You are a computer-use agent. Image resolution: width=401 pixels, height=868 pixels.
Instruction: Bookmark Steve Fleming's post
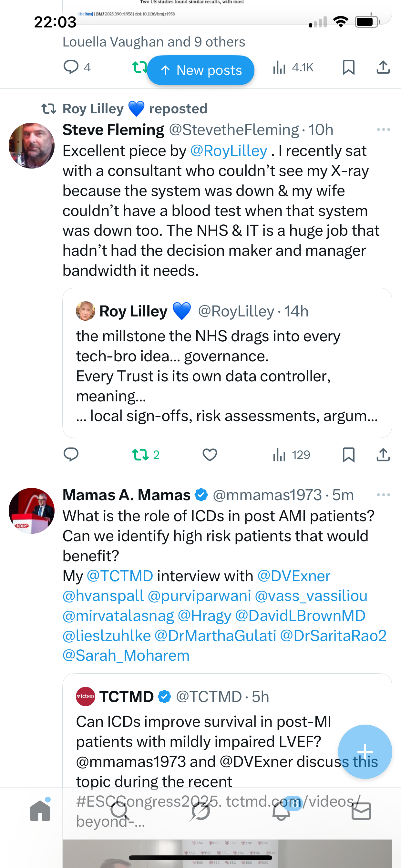click(348, 455)
